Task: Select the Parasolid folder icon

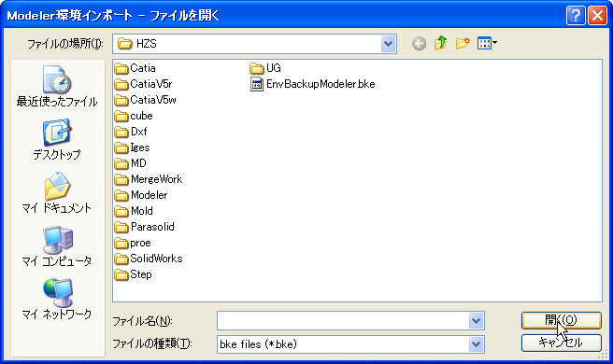Action: (x=121, y=228)
